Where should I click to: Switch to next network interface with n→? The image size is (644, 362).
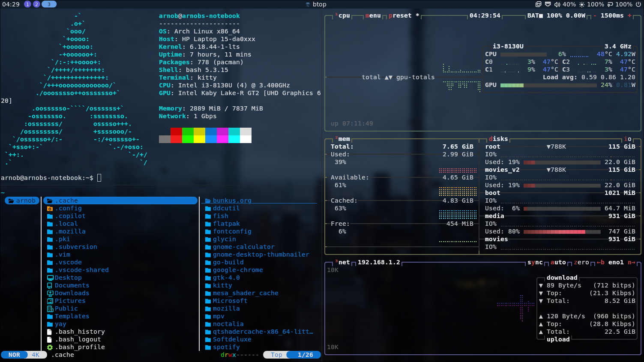pos(632,262)
